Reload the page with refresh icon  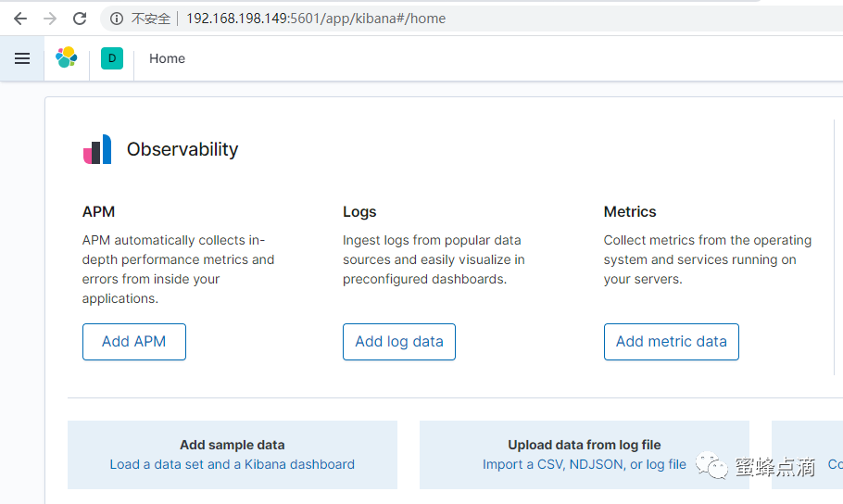80,19
